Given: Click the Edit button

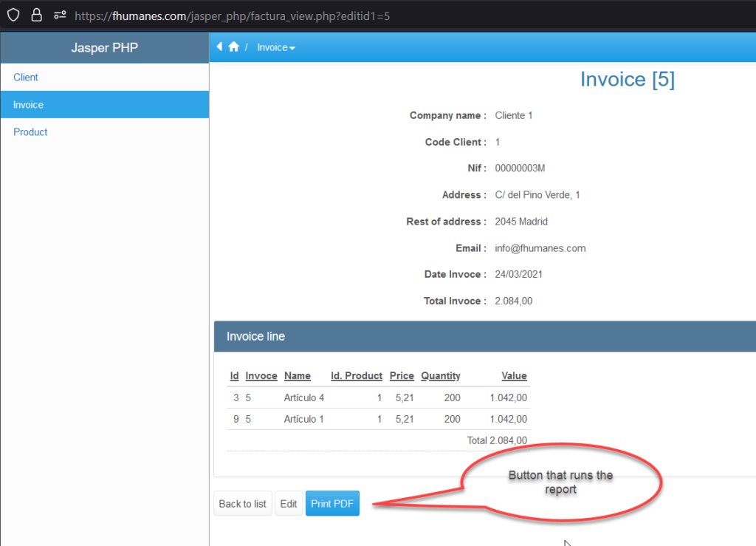Looking at the screenshot, I should point(288,504).
